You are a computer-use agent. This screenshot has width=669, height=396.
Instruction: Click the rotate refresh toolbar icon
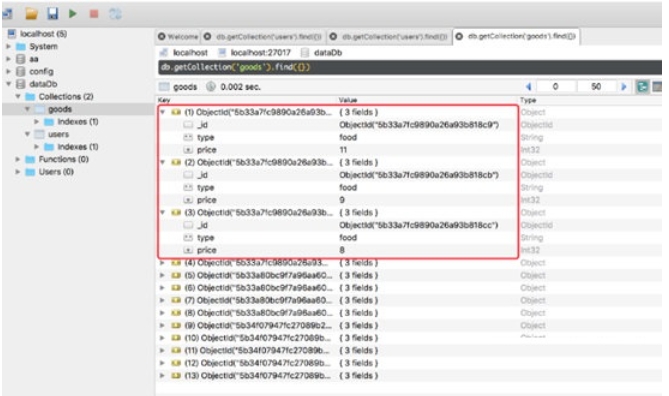tap(115, 14)
